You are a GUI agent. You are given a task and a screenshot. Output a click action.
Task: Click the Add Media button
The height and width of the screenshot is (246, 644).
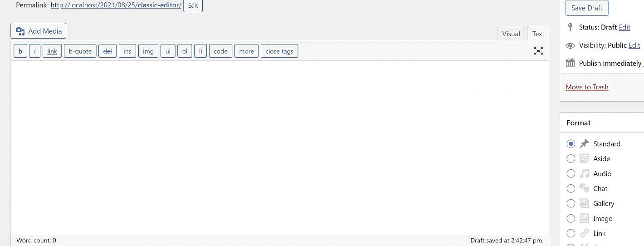[39, 31]
